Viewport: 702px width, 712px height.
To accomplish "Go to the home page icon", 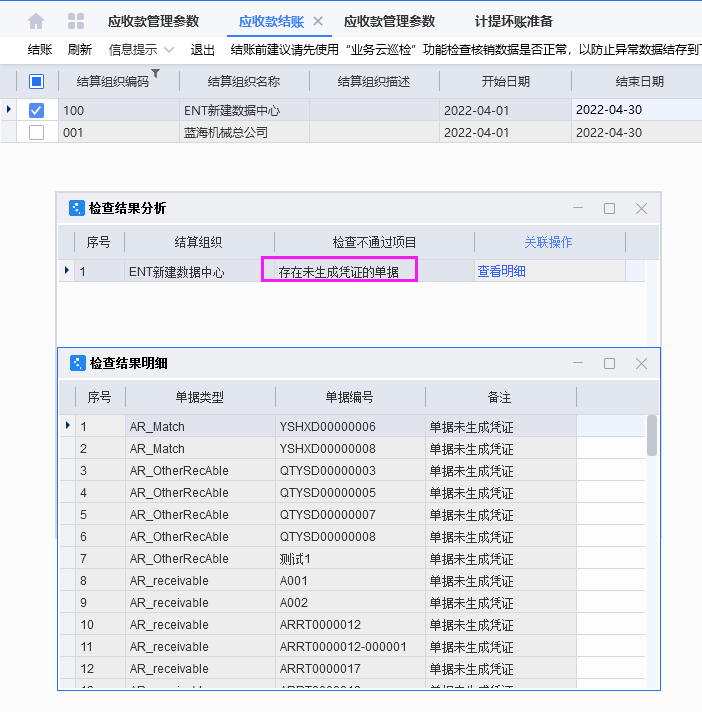I will (x=36, y=21).
